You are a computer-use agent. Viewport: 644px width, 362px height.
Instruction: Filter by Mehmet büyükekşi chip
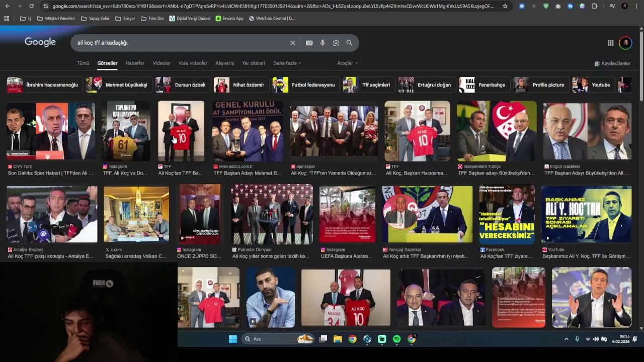point(119,85)
